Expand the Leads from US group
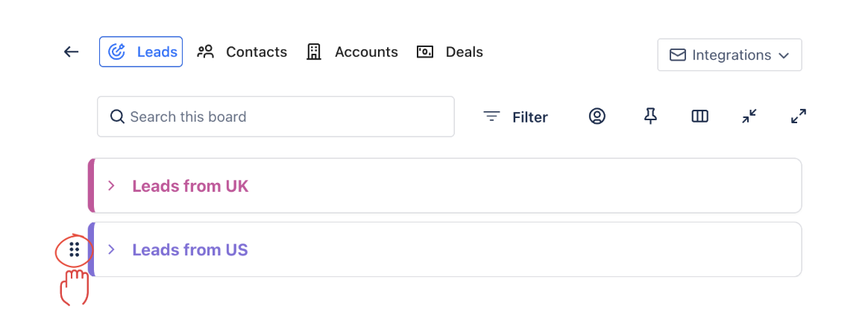868x333 pixels. tap(112, 249)
